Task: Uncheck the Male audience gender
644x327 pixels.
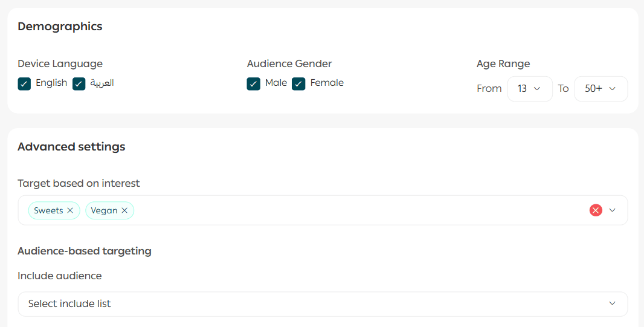Action: point(254,84)
